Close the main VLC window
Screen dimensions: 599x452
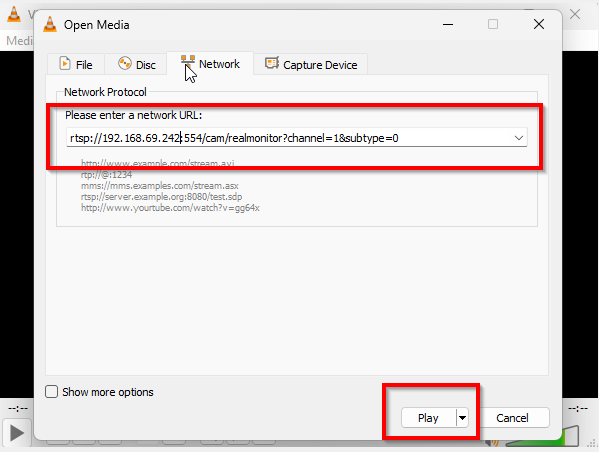pos(575,15)
